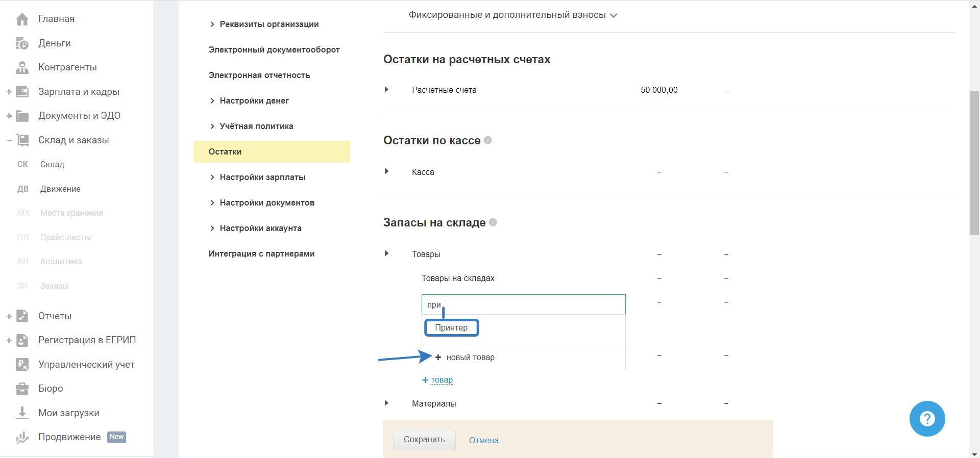Viewport: 980px width, 458px height.
Task: Open the help question mark bubble
Action: pos(927,419)
